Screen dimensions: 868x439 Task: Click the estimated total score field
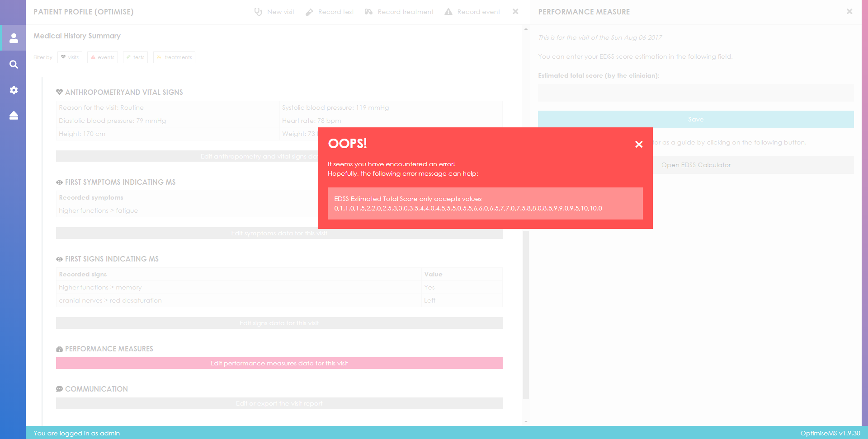coord(695,93)
